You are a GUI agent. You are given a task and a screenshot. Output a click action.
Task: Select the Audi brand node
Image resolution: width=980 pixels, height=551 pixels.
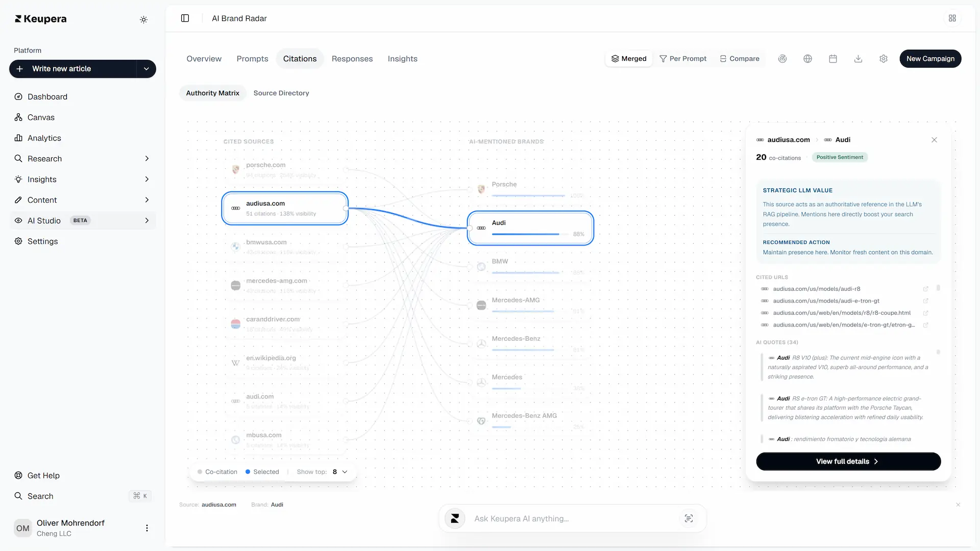pyautogui.click(x=530, y=228)
